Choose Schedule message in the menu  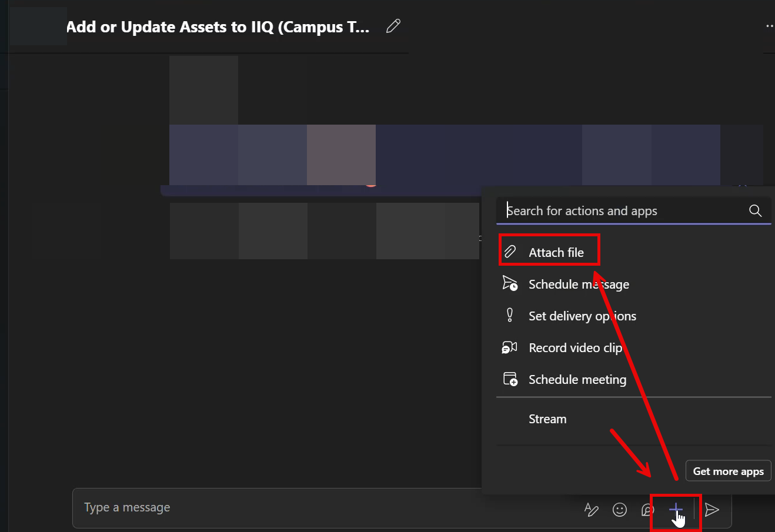[579, 284]
